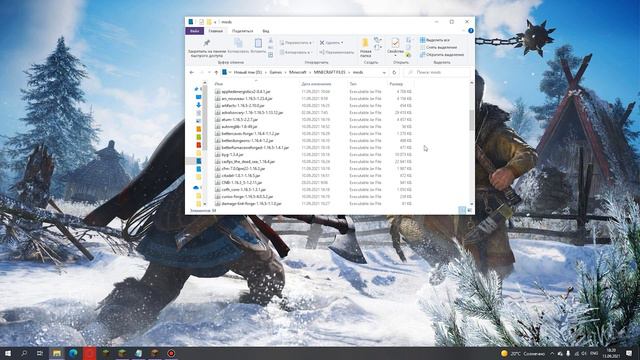Screen dimensions: 640x360
Task: Open Microsoft Edge from taskbar
Action: pos(73,353)
